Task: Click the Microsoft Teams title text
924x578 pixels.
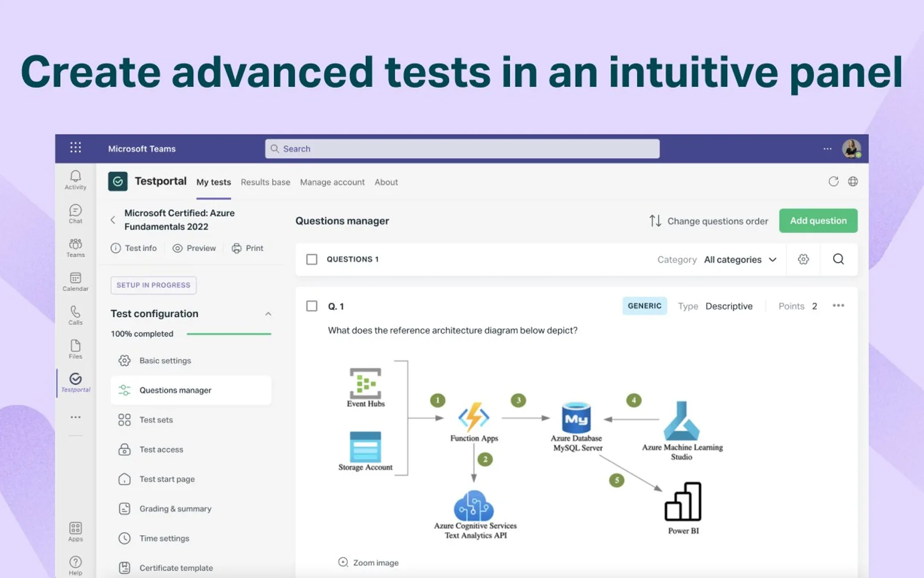Action: (142, 149)
